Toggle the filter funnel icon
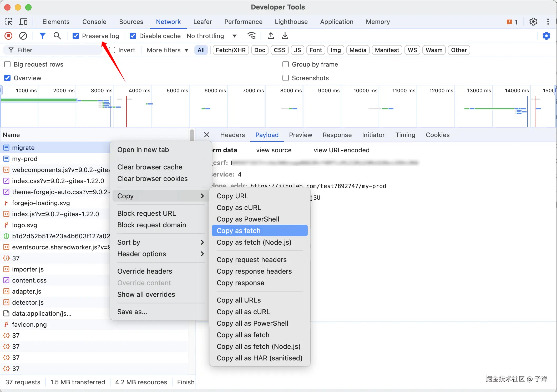 (x=42, y=36)
